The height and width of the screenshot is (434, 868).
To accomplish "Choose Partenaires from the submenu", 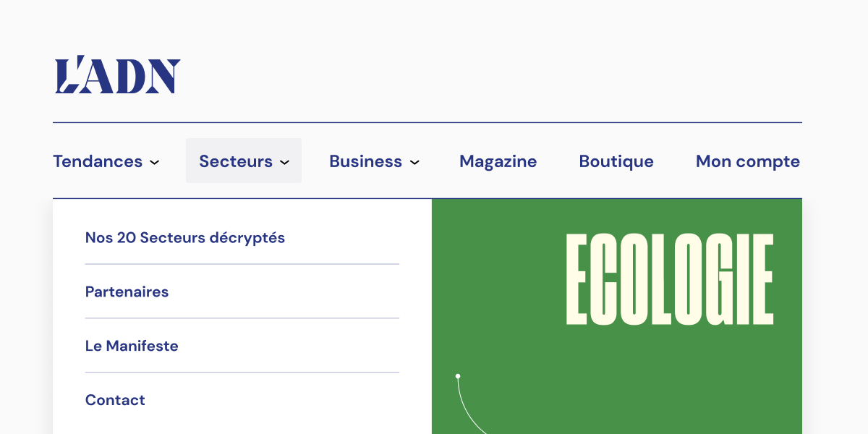I will pyautogui.click(x=127, y=292).
